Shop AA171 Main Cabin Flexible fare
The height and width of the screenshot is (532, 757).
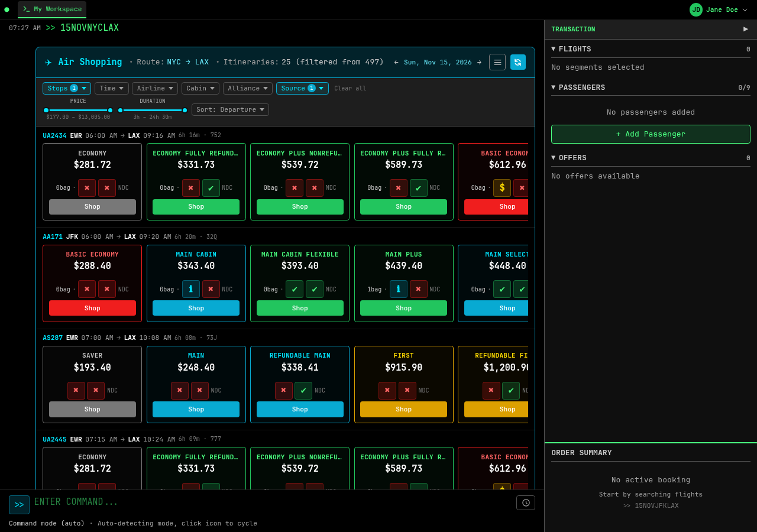coord(300,308)
